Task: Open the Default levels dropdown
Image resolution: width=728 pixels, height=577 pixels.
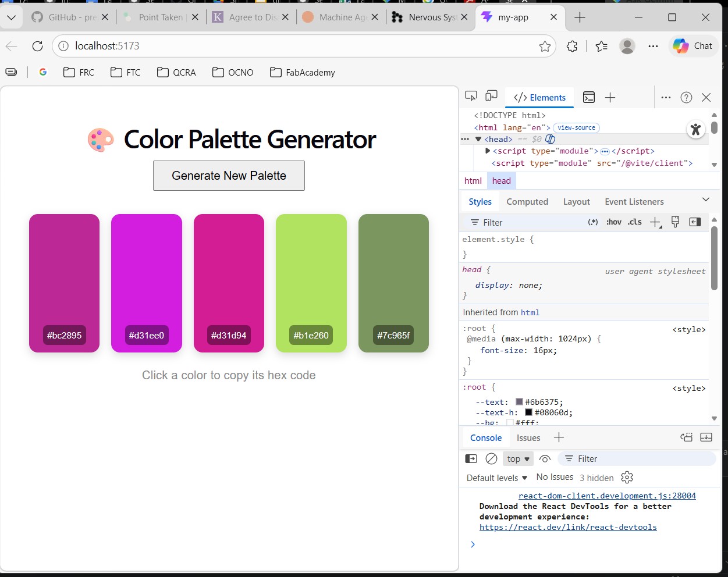Action: tap(497, 478)
